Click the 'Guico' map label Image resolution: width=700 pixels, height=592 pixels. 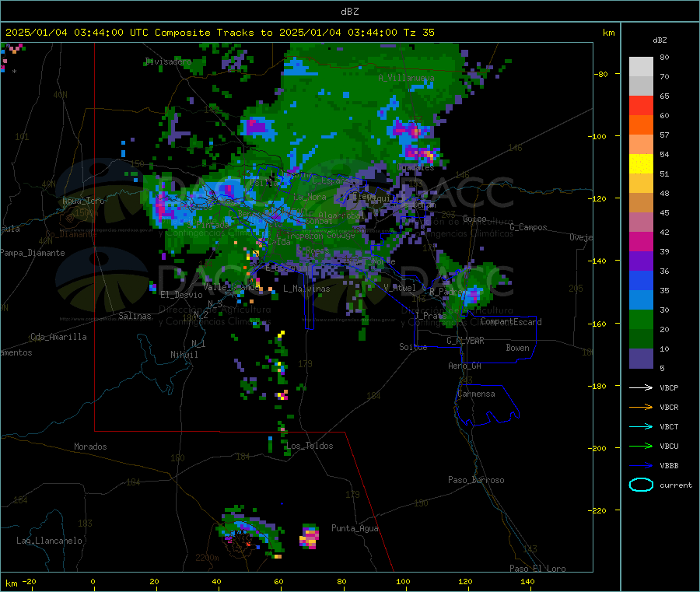474,219
